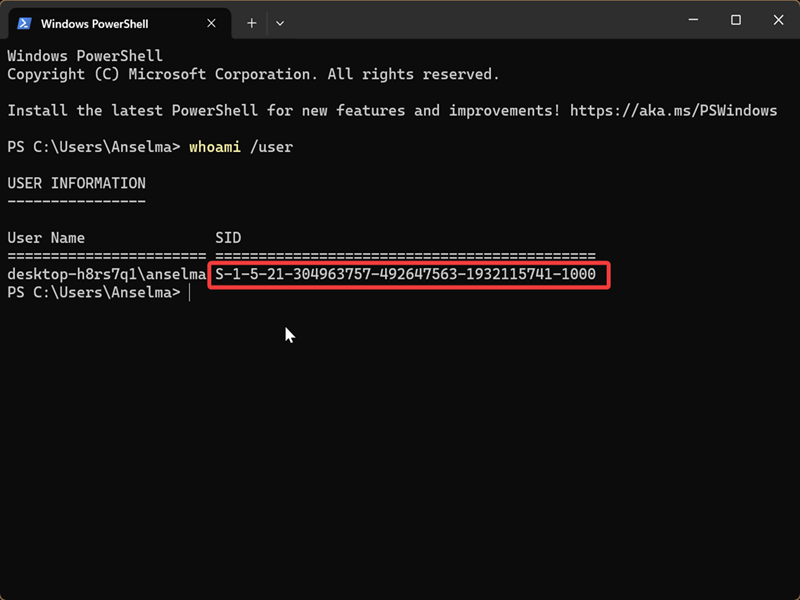Viewport: 800px width, 600px height.
Task: Click the empty title bar drag area
Action: point(480,20)
